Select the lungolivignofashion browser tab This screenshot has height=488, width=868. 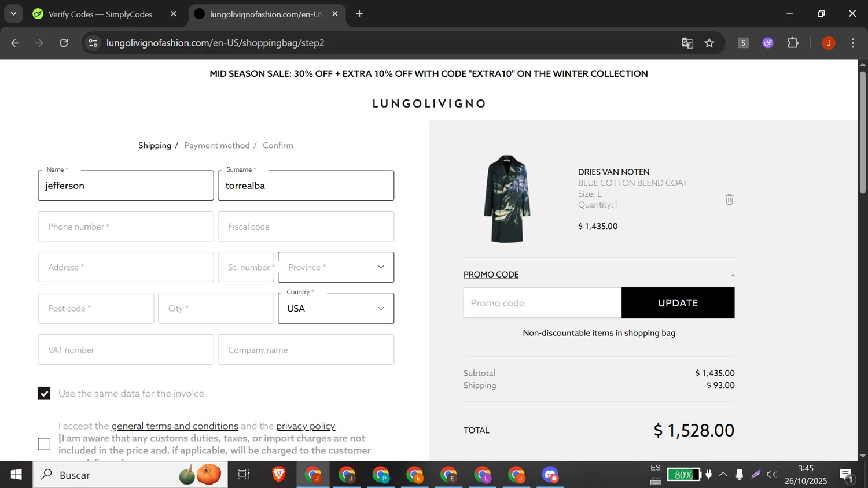[266, 14]
